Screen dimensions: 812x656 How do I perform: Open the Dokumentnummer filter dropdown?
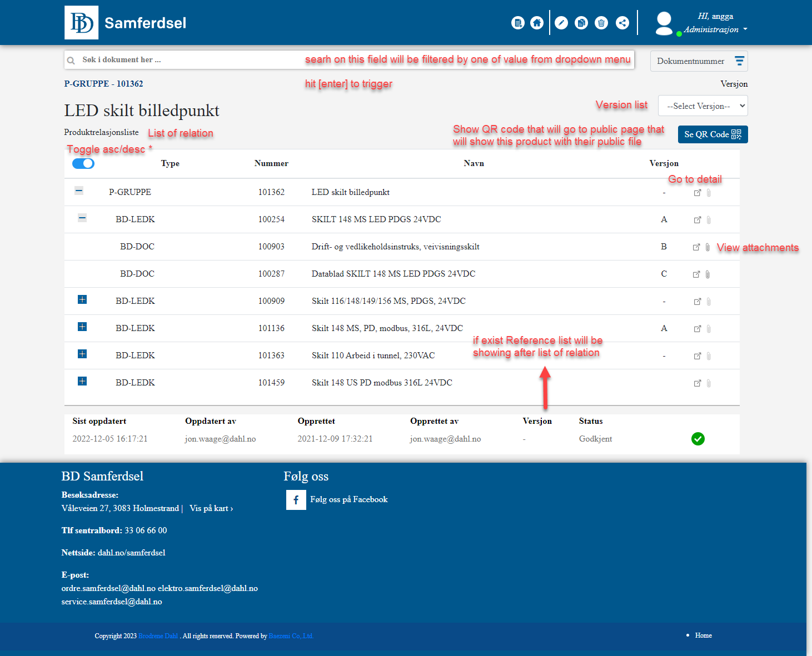tap(699, 61)
